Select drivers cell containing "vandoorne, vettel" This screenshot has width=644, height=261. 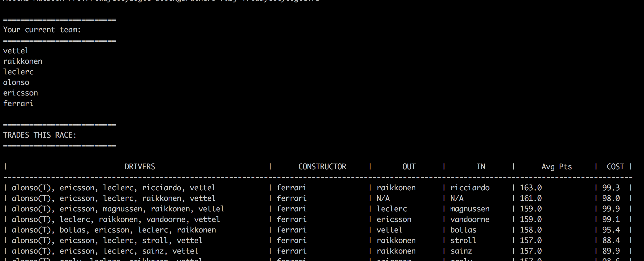pyautogui.click(x=116, y=219)
